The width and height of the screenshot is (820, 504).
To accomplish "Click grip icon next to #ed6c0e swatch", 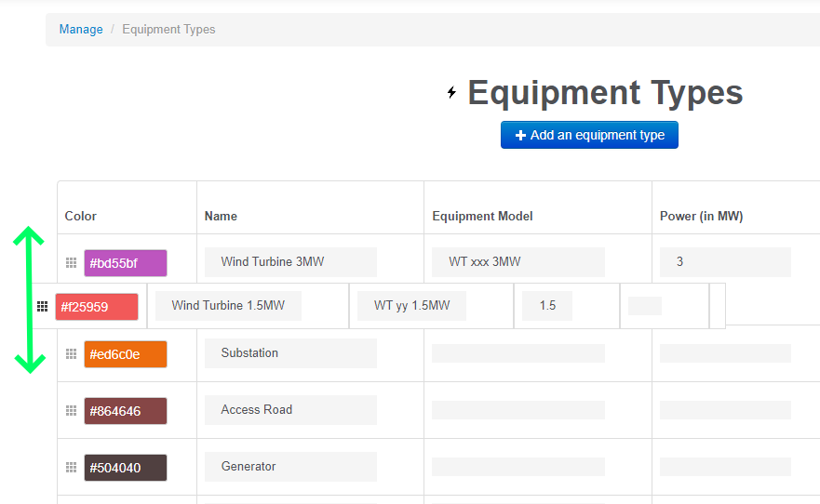I will [x=71, y=353].
